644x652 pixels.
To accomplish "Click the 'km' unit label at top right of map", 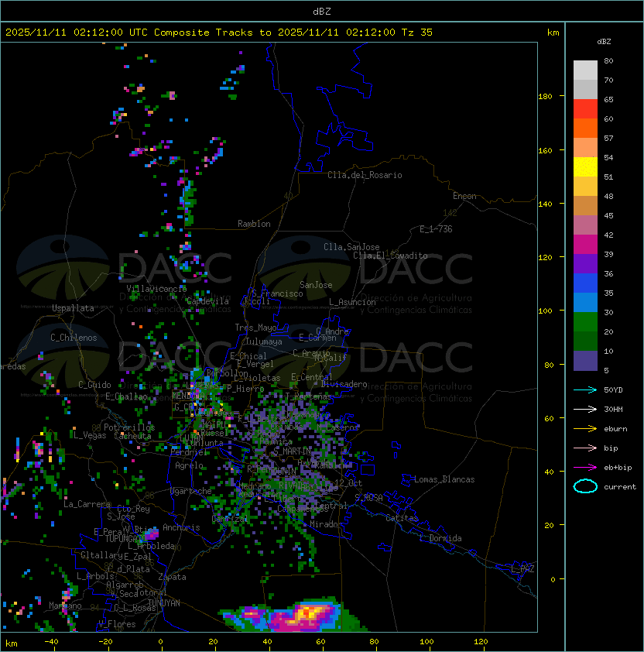I will pyautogui.click(x=553, y=33).
